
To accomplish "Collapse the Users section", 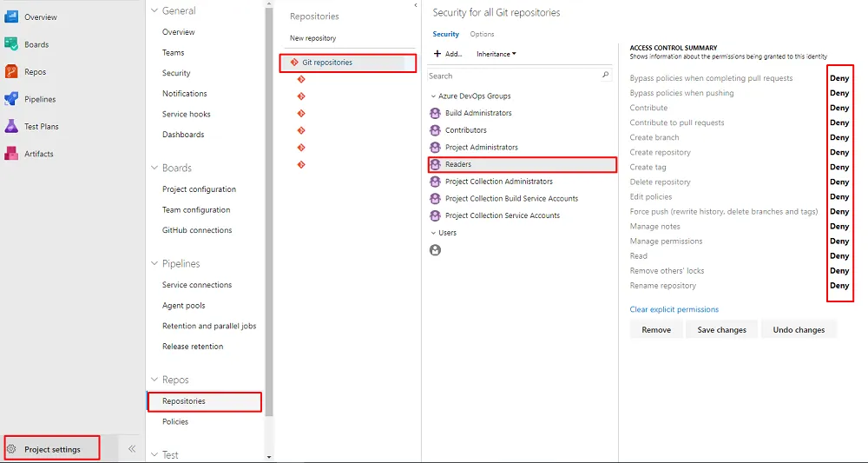I will [x=433, y=233].
